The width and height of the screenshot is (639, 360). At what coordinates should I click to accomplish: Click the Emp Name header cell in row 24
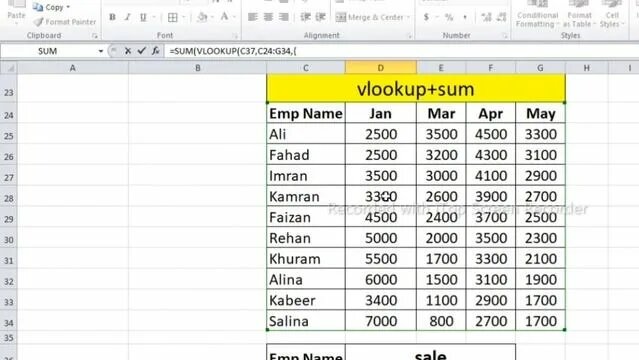306,113
